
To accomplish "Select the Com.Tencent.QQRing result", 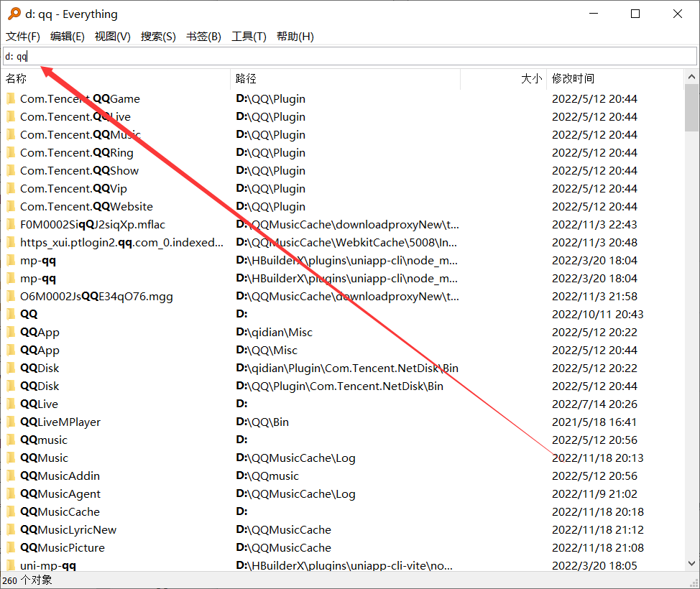I will tap(77, 152).
